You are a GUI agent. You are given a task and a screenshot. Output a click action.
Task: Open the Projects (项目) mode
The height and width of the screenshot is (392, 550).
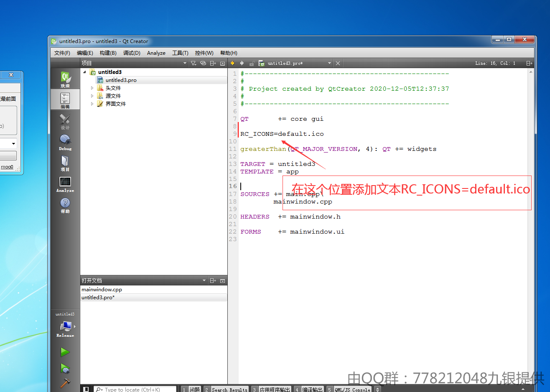[x=65, y=163]
